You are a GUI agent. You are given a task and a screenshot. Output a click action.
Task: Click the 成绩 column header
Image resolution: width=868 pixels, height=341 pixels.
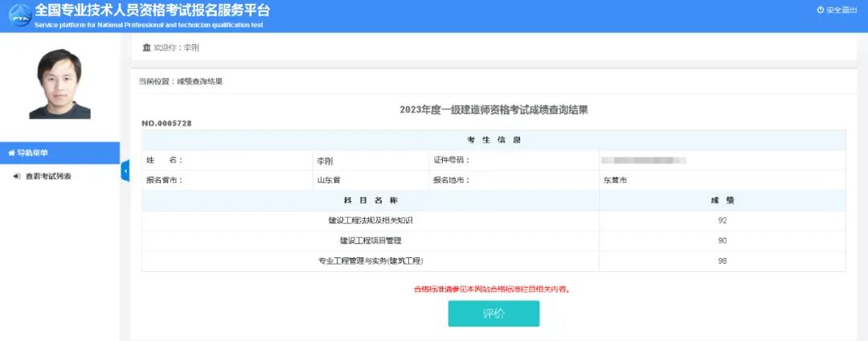point(722,200)
